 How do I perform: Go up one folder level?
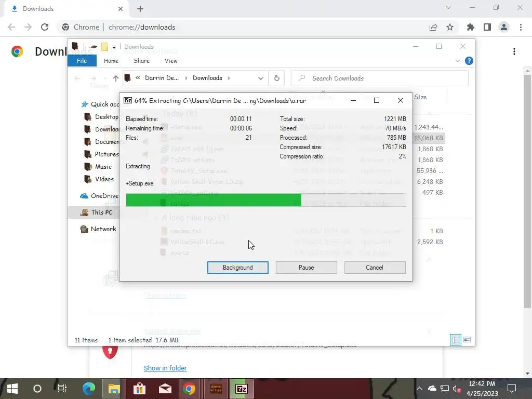point(116,78)
